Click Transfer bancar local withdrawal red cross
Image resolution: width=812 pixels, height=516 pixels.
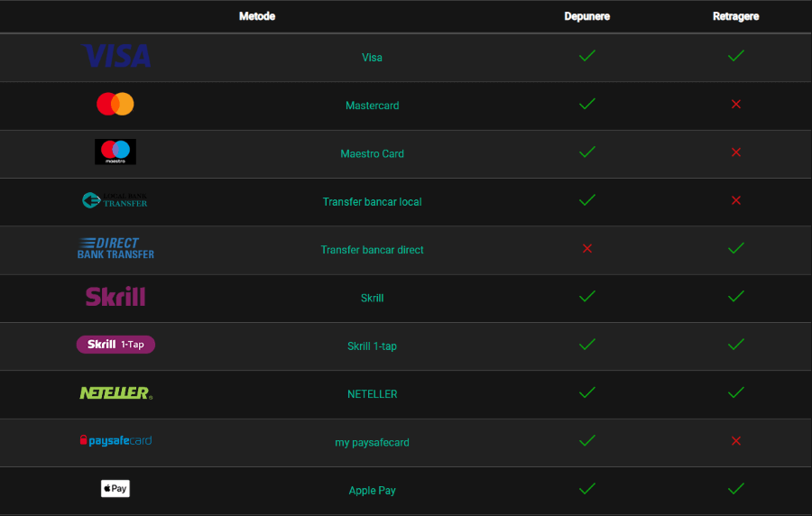click(736, 201)
